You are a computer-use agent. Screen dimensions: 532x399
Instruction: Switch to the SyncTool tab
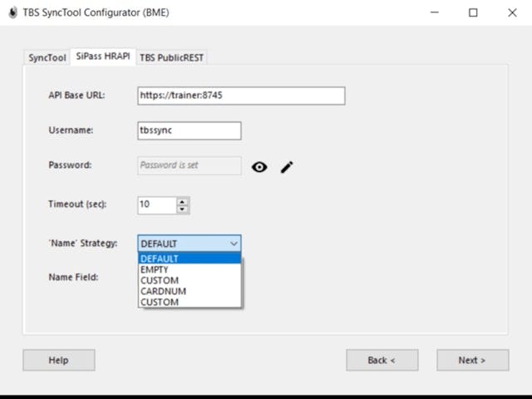pyautogui.click(x=47, y=57)
